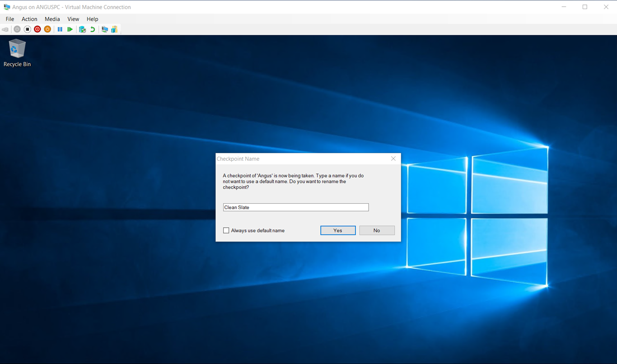
Task: Pause the virtual machine
Action: (x=60, y=29)
